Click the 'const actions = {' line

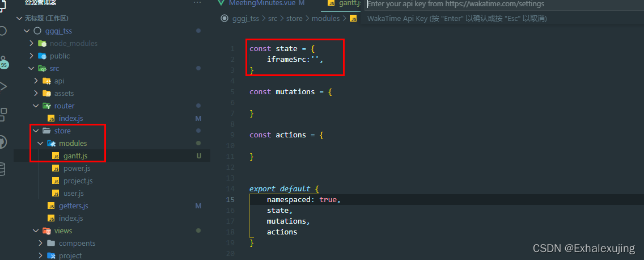click(x=286, y=135)
